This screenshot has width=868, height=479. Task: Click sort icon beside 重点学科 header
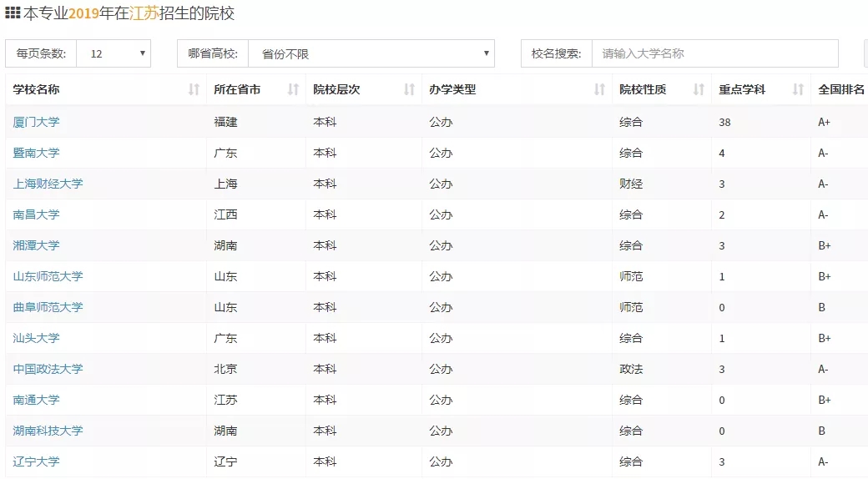click(798, 89)
